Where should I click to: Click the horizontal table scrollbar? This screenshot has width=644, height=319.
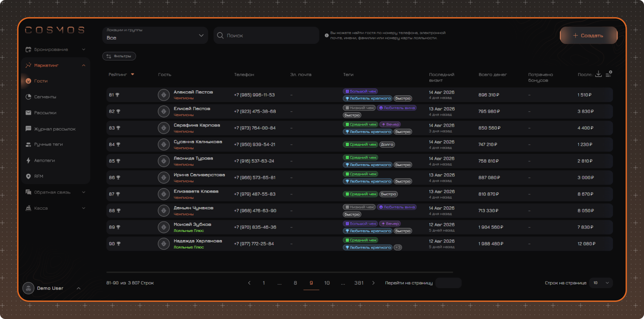(x=279, y=272)
